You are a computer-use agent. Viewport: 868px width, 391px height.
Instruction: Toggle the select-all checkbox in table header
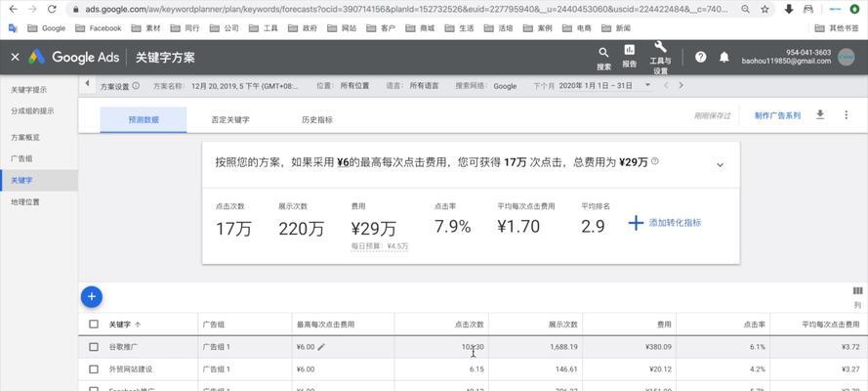[94, 324]
